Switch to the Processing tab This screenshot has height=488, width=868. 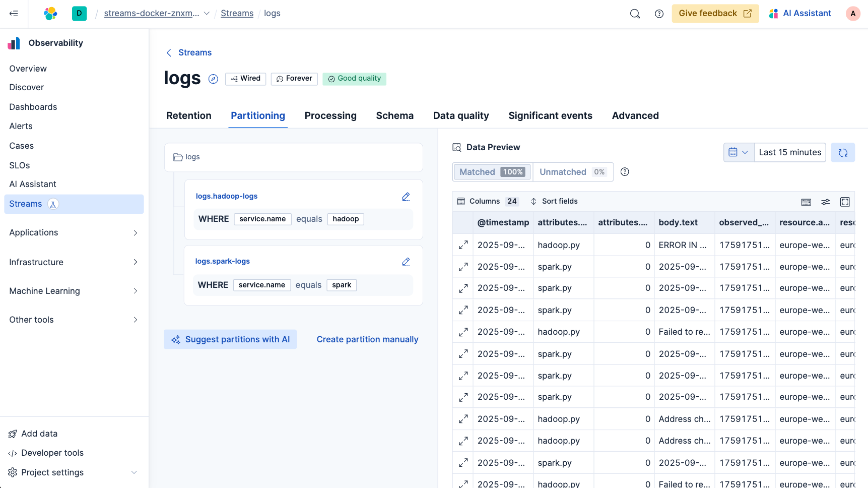click(330, 115)
